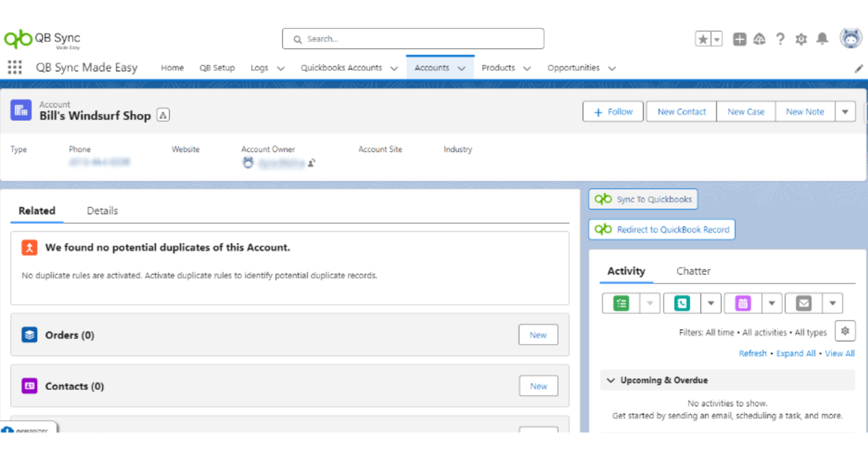Click the New Event calendar icon
868x462 pixels.
(x=743, y=303)
